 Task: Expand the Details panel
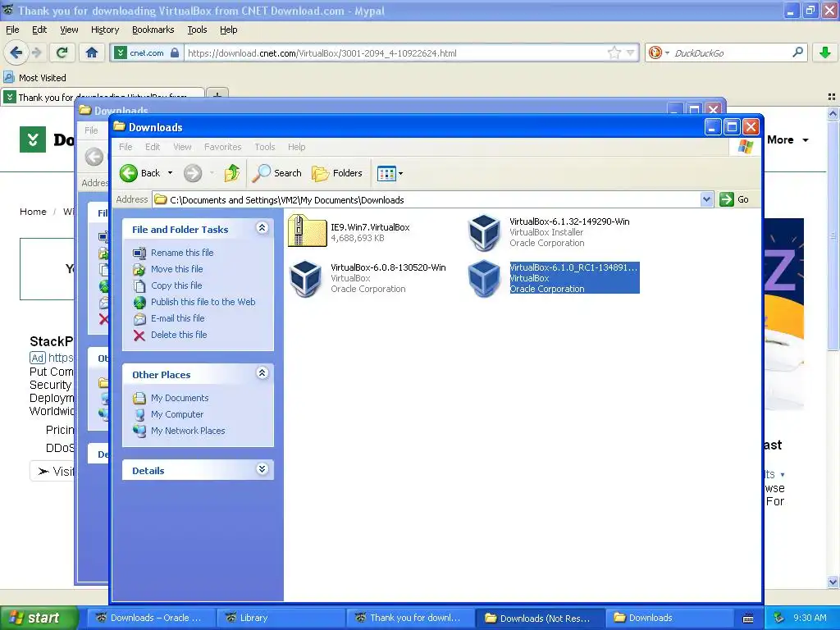(262, 470)
